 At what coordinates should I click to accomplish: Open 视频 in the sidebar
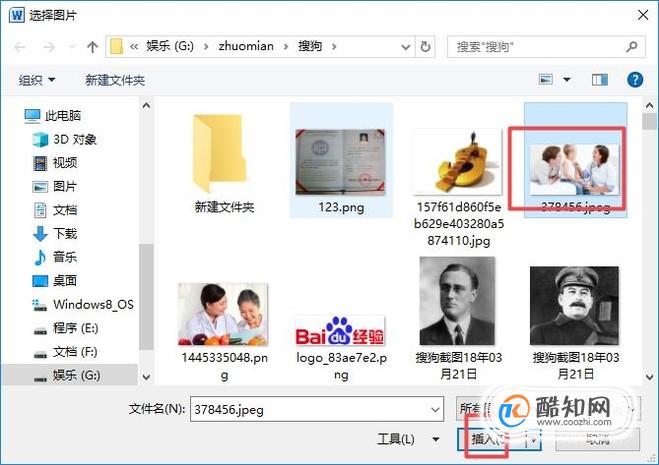(55, 163)
